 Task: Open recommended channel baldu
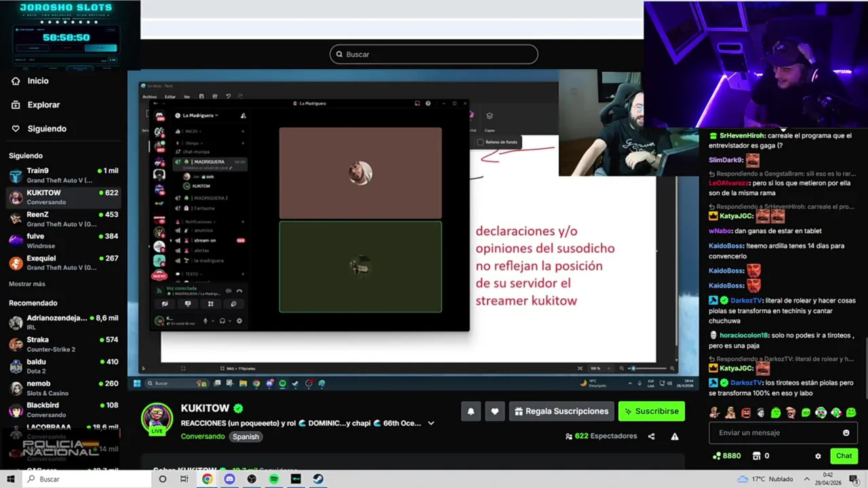63,366
